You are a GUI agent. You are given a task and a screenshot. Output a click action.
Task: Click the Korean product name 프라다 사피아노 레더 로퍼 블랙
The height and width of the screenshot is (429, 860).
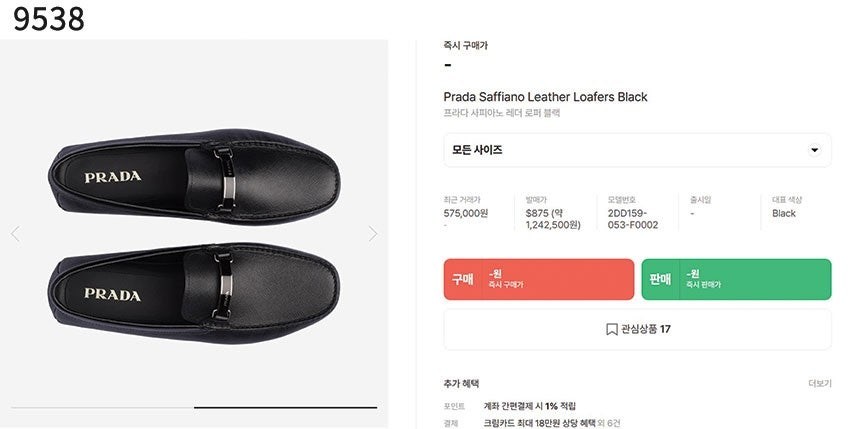[501, 114]
